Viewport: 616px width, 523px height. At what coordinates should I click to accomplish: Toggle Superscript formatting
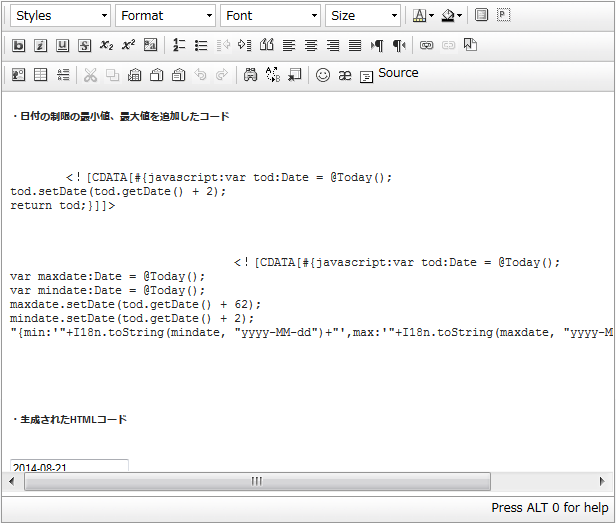click(x=128, y=46)
